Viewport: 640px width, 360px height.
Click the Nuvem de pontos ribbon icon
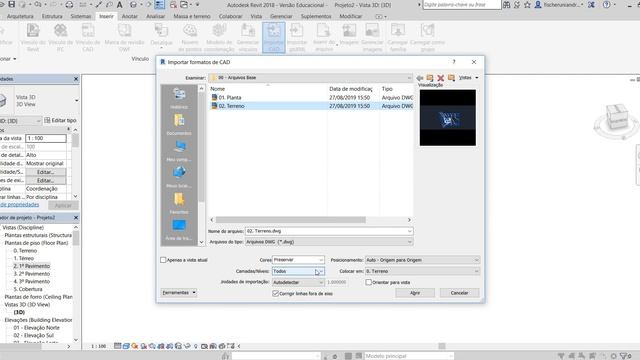click(190, 37)
